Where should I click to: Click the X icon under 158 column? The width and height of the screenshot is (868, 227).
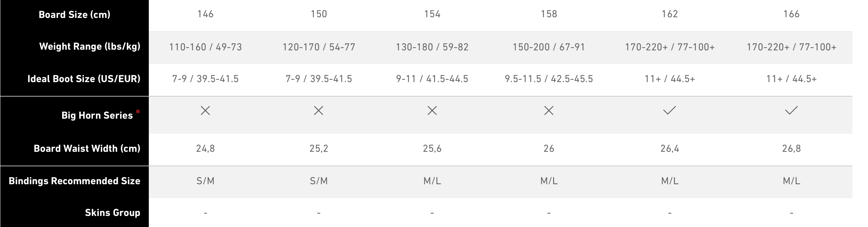549,111
